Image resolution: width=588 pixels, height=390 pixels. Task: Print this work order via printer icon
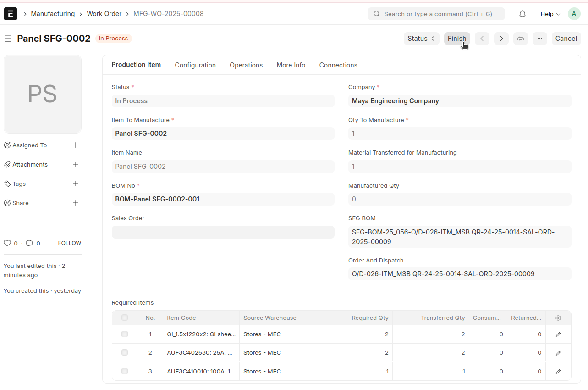pos(520,39)
